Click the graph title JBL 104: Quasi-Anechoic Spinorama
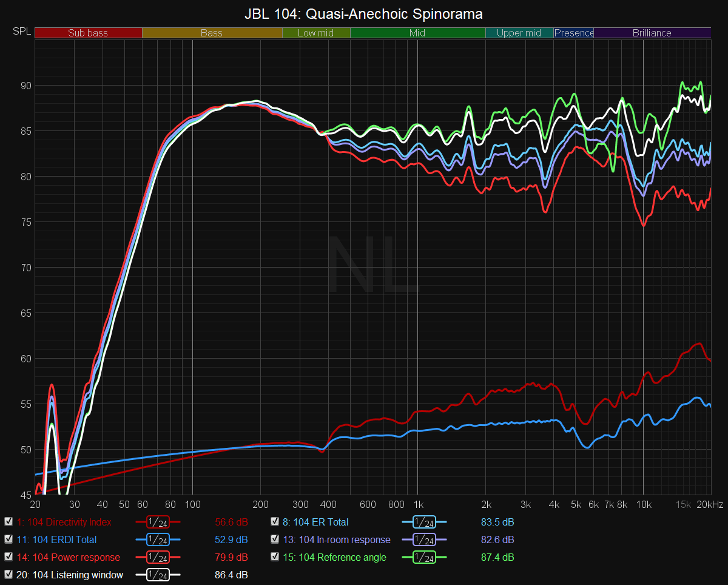Viewport: 728px width, 585px height. point(363,13)
